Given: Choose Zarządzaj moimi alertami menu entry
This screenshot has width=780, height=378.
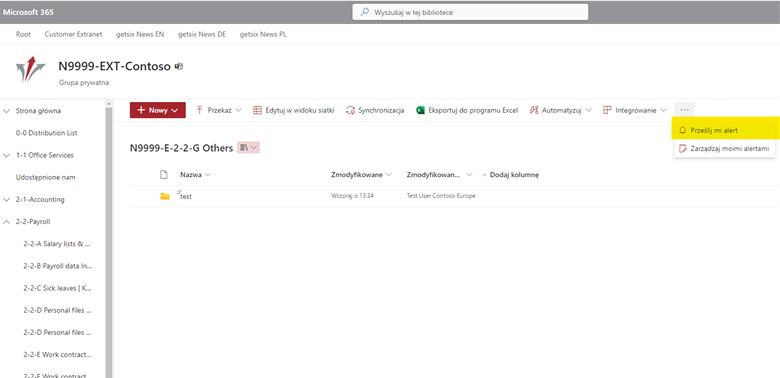Looking at the screenshot, I should tap(725, 148).
